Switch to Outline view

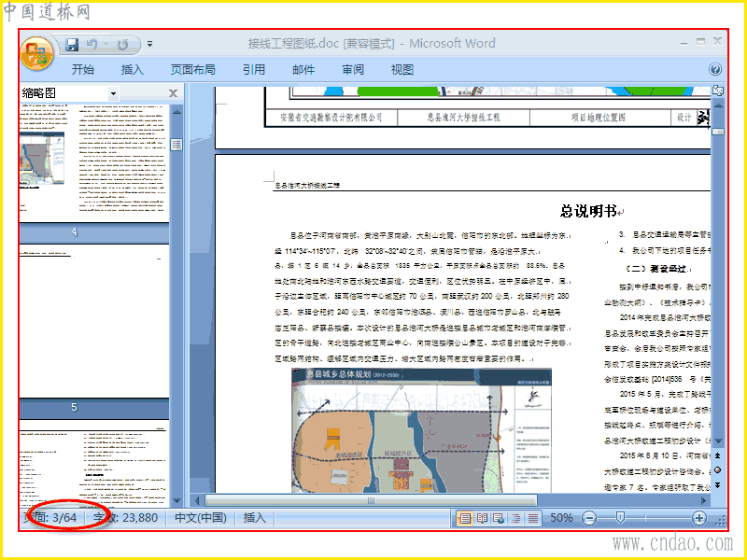516,518
